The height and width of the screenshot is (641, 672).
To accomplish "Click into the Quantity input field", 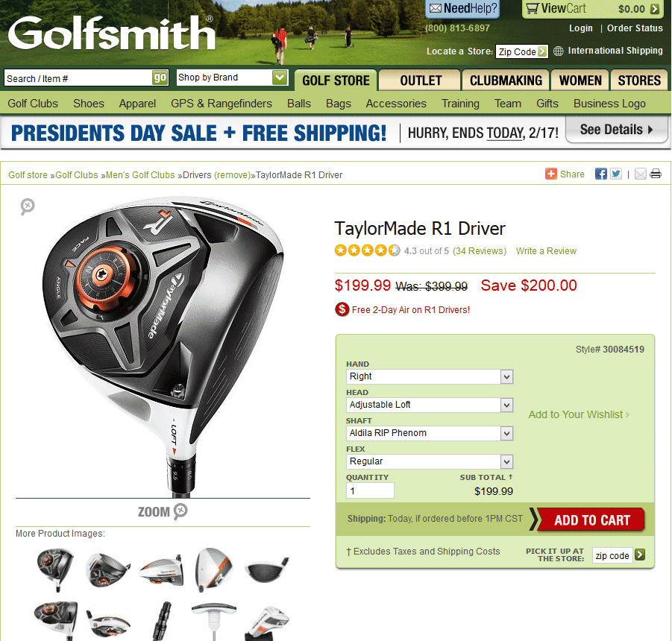I will pos(370,490).
